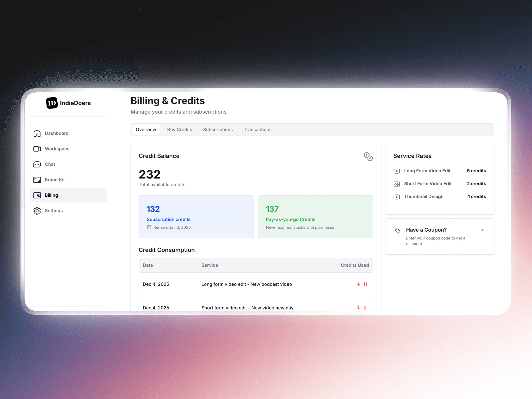
Task: Open the Subscriptions tab
Action: (x=218, y=130)
